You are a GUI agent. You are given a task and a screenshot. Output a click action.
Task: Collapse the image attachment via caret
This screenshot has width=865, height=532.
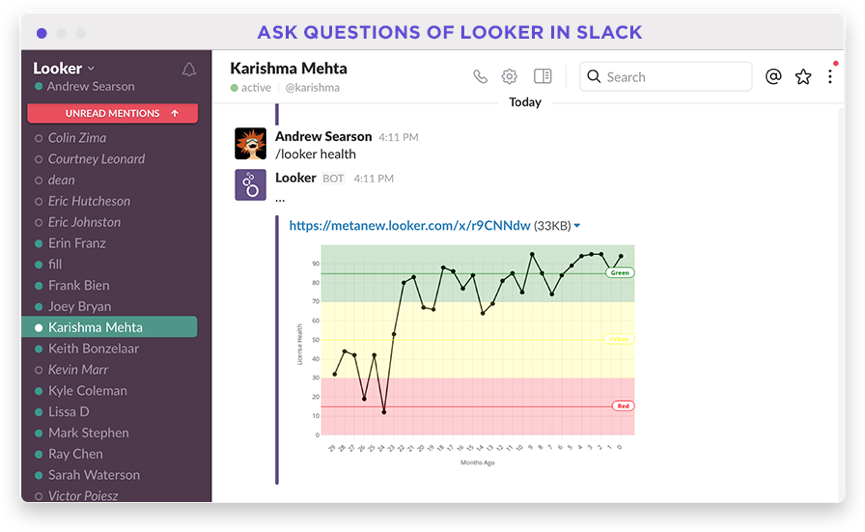pyautogui.click(x=577, y=226)
